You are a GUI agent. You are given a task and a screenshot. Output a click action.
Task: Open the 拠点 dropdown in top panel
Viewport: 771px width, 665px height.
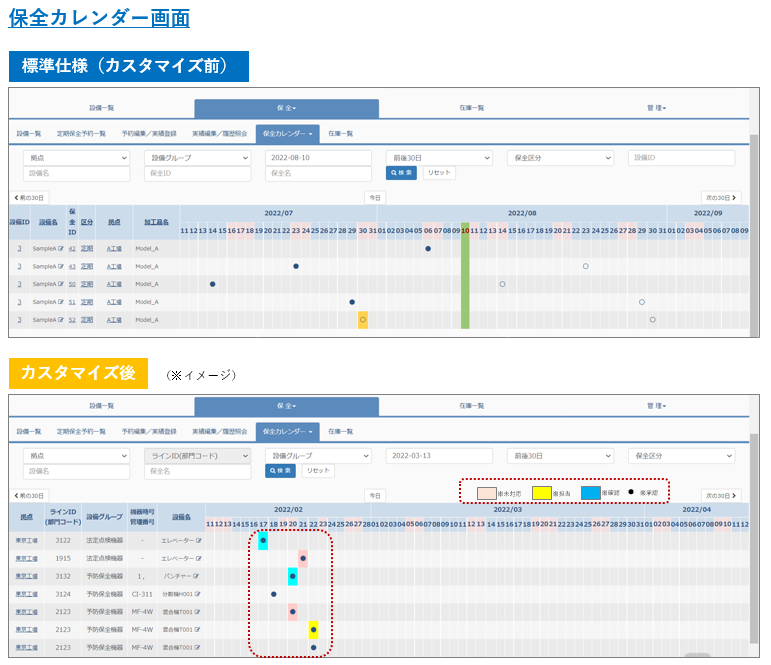point(77,158)
